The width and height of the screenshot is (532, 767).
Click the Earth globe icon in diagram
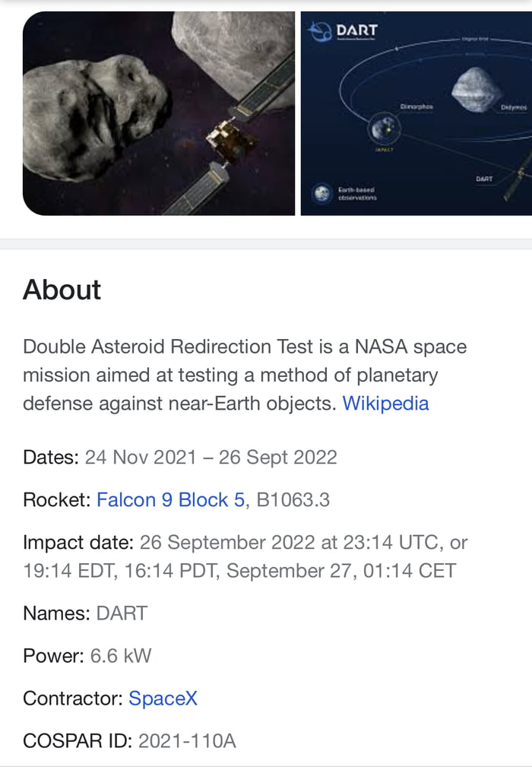(x=320, y=193)
